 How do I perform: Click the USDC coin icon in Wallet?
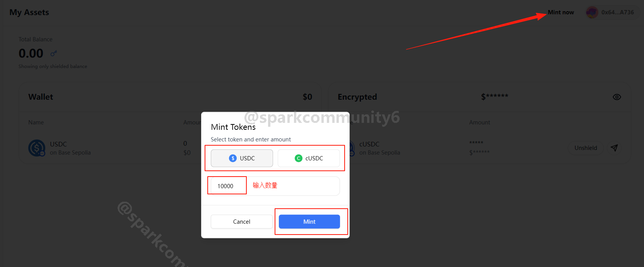pyautogui.click(x=37, y=148)
